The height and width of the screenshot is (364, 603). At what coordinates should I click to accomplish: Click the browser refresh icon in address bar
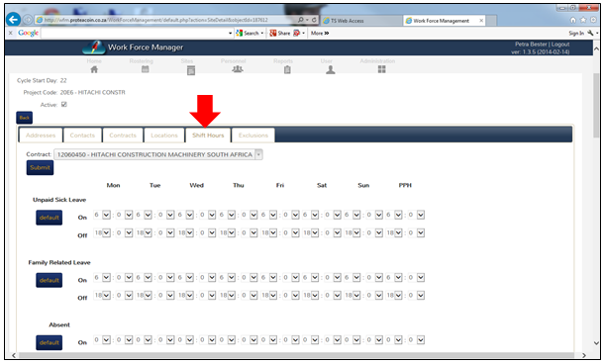(x=314, y=20)
